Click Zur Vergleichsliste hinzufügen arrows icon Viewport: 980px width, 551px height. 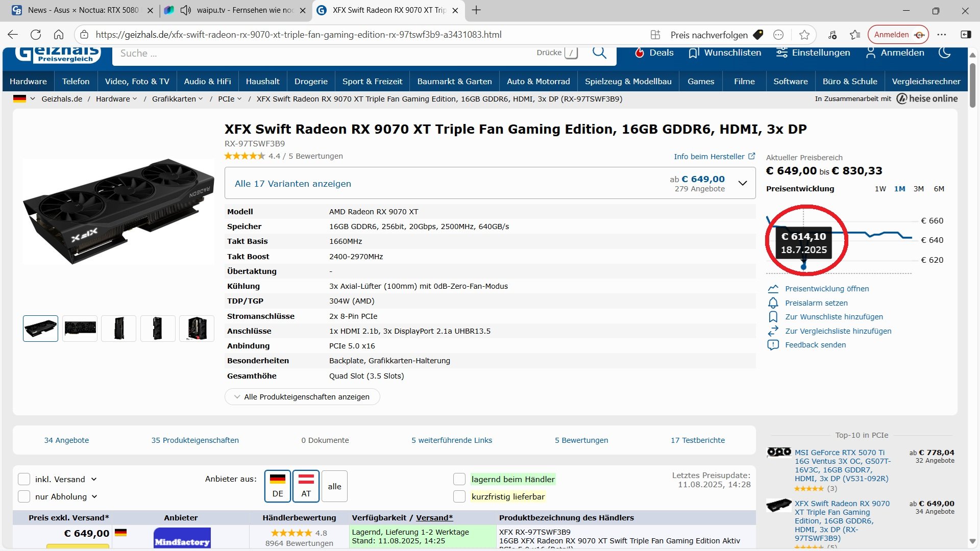tap(773, 331)
